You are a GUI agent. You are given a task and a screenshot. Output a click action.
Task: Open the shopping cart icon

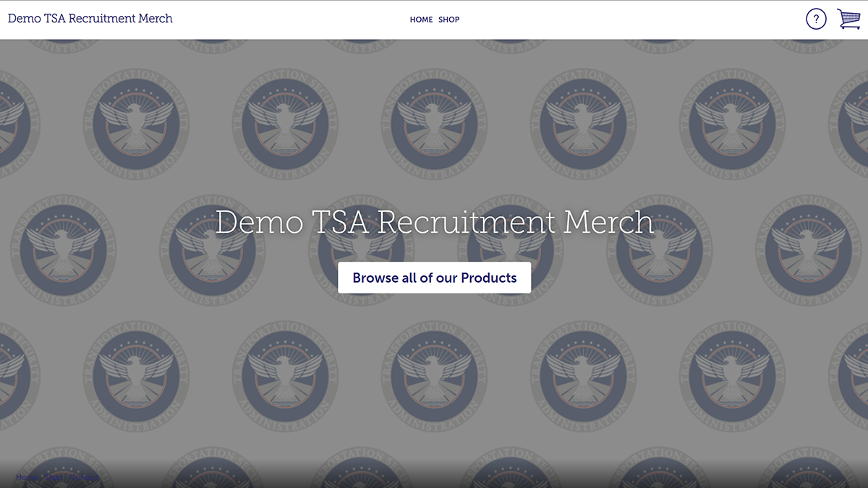[x=849, y=19]
